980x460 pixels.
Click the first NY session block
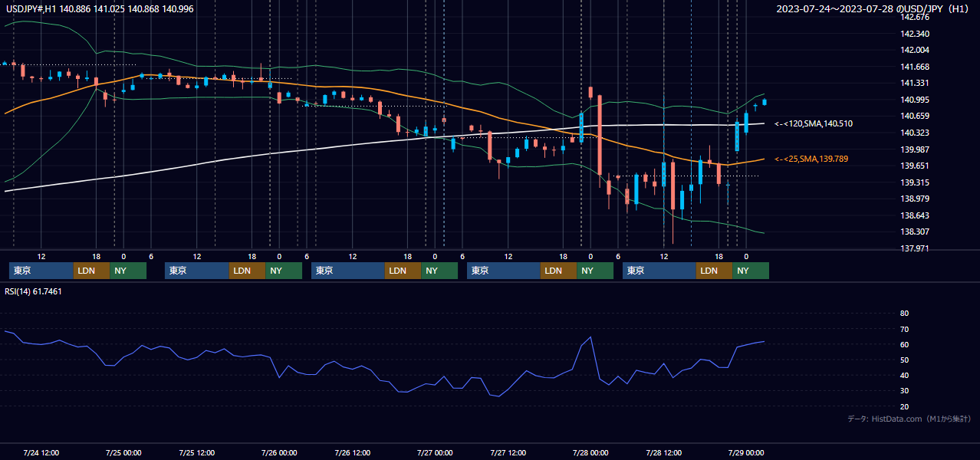(128, 271)
